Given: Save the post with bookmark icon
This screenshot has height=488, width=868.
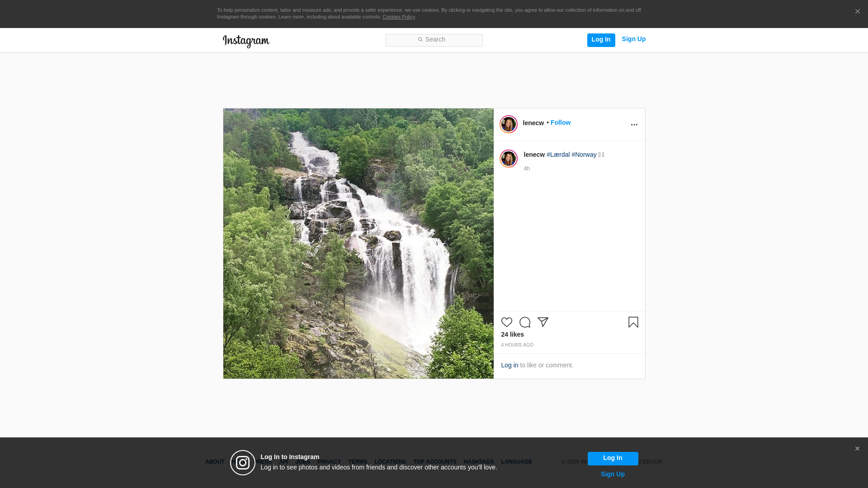Looking at the screenshot, I should tap(633, 322).
